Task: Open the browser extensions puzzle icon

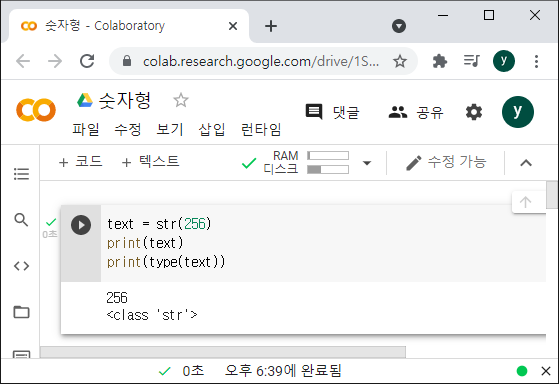Action: pos(440,61)
